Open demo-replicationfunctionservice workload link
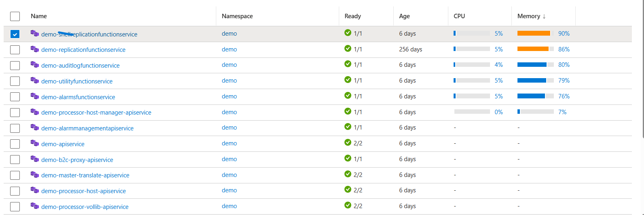This screenshot has width=644, height=215. click(83, 50)
